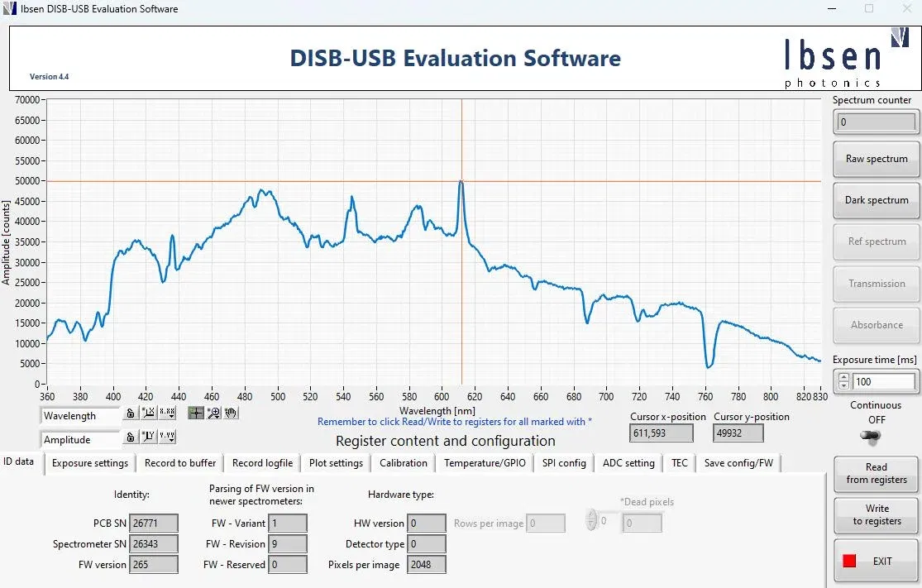Toggle autoscale for the Wavelength axis

click(x=147, y=414)
